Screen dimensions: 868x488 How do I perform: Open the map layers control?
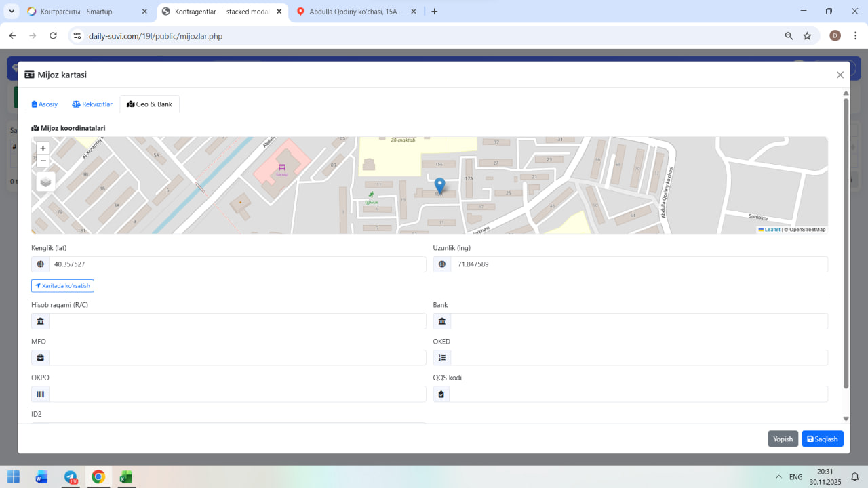45,182
